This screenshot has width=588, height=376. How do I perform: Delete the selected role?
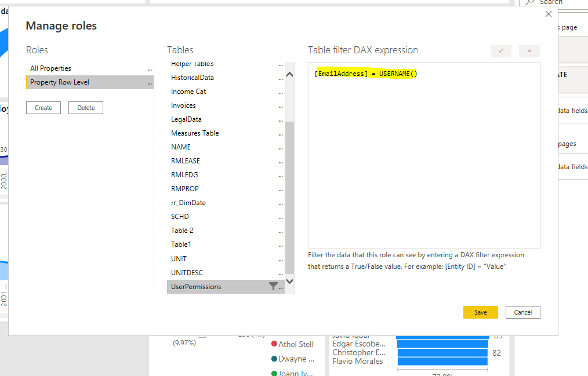[86, 108]
